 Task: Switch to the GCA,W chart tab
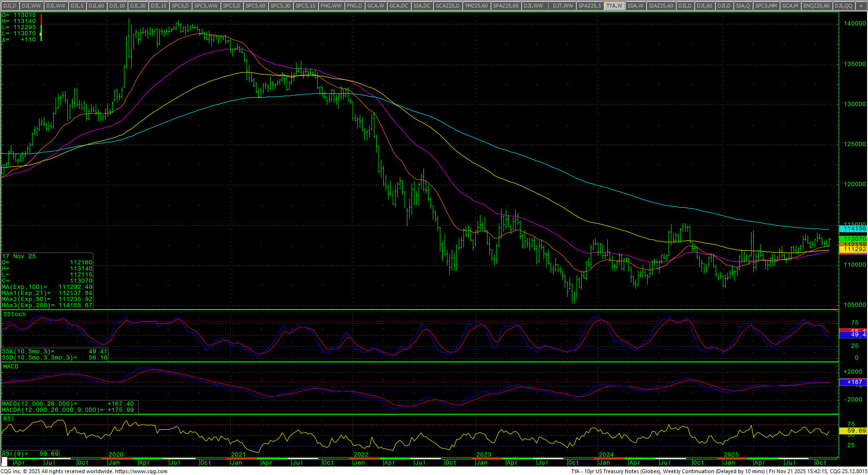pos(376,6)
